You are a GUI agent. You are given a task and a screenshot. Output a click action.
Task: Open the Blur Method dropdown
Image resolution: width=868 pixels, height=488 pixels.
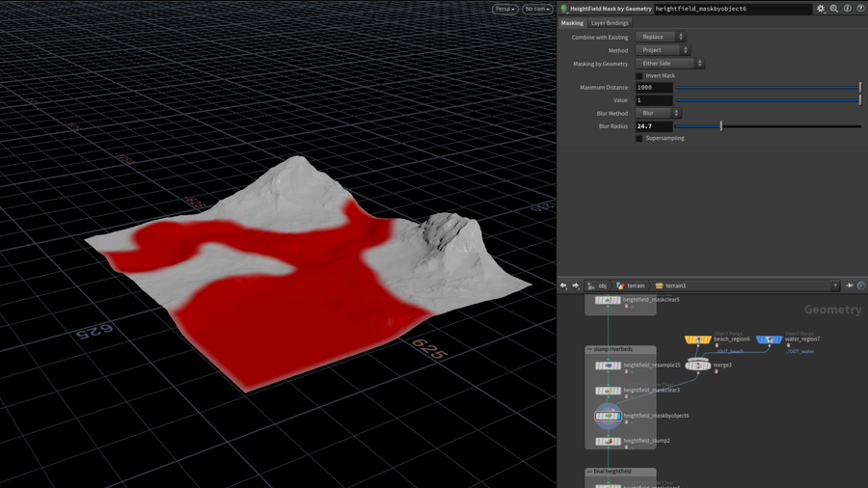tap(658, 114)
